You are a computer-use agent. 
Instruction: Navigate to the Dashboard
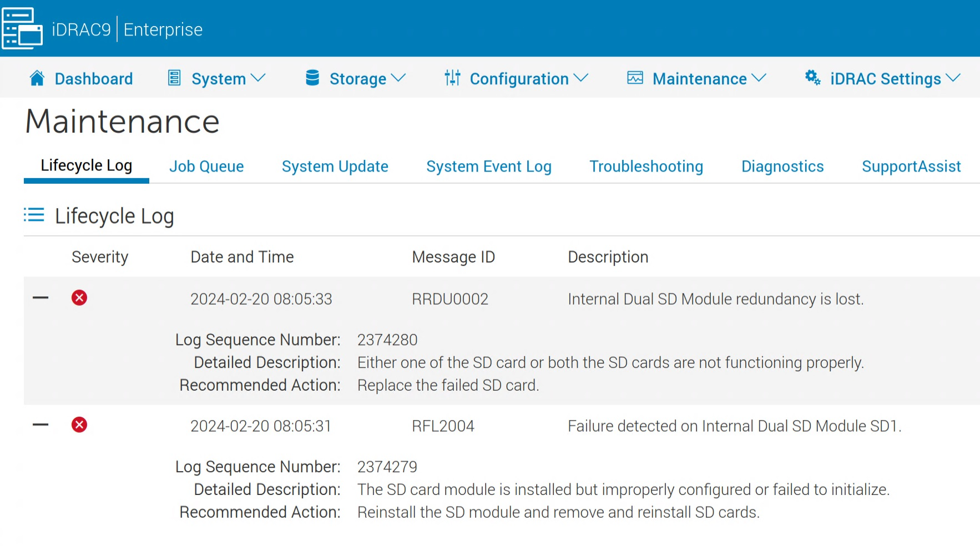tap(93, 78)
